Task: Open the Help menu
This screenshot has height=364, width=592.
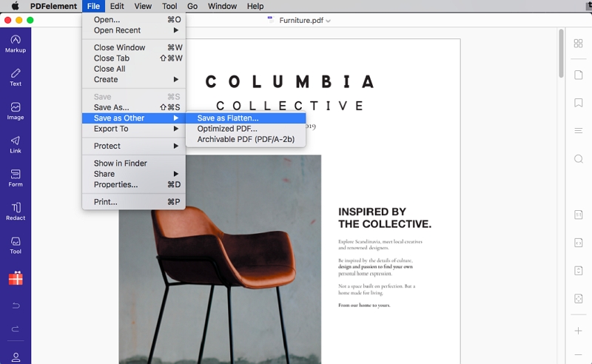Action: 255,6
